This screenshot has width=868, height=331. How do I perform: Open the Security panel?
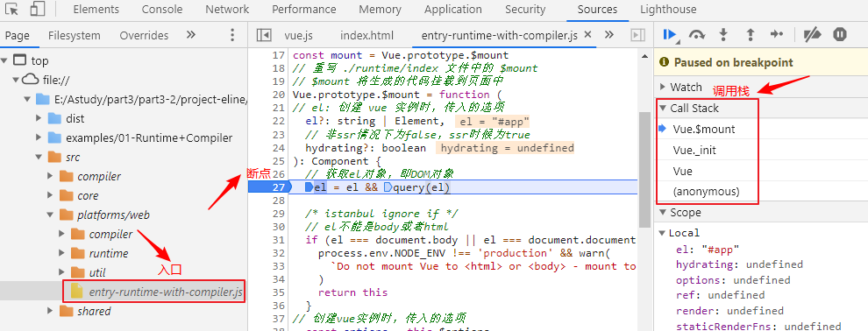[525, 10]
